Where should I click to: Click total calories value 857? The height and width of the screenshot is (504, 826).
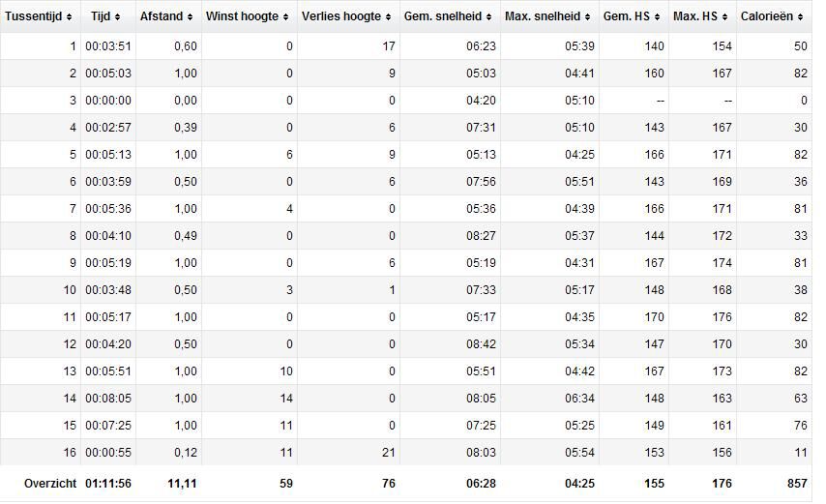[x=797, y=484]
